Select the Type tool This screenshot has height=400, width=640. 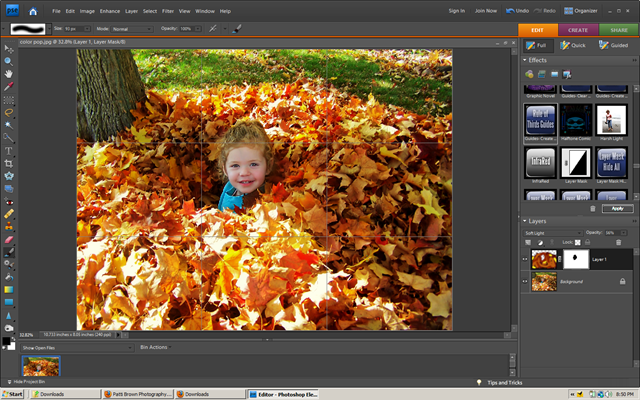click(9, 151)
